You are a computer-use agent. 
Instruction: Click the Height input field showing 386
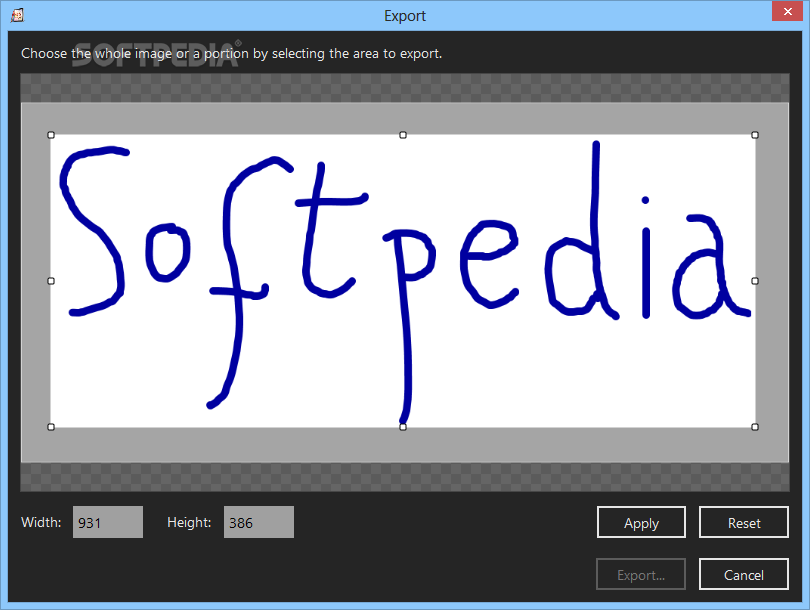tap(259, 522)
